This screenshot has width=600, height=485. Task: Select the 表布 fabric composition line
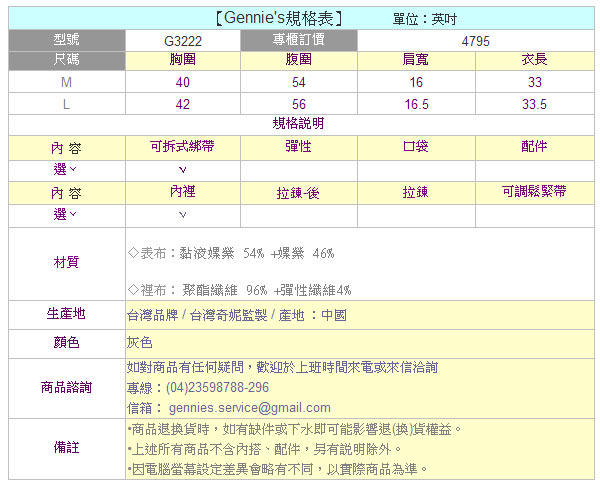(x=231, y=253)
